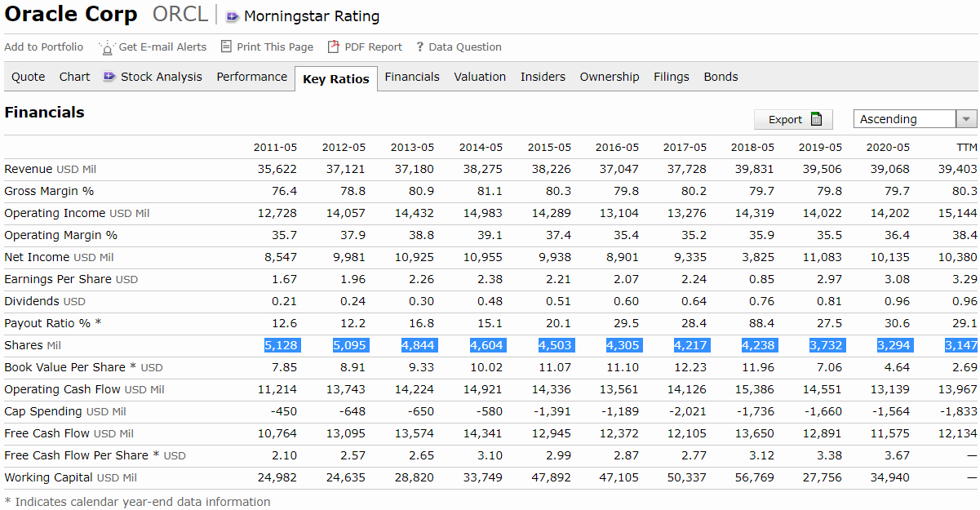
Task: Click the Operating Income row label
Action: click(x=77, y=213)
